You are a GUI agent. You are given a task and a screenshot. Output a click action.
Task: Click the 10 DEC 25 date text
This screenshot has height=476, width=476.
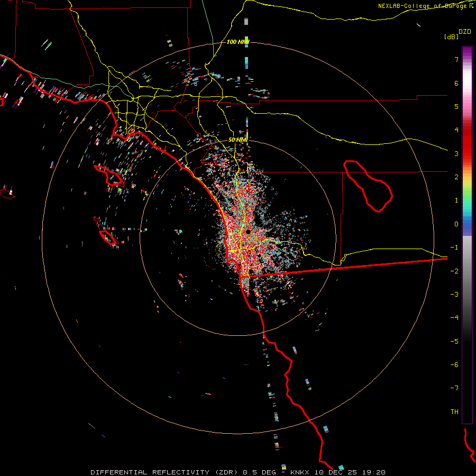click(336, 472)
